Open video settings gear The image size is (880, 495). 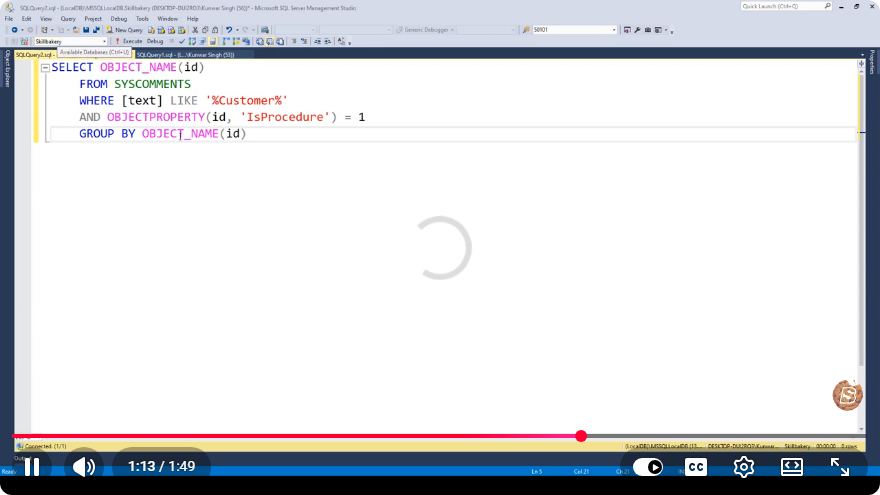(x=744, y=467)
